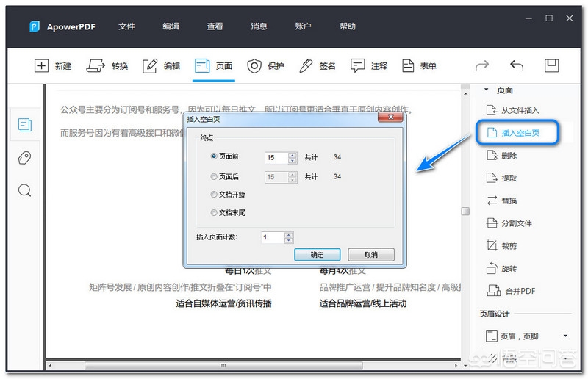Image resolution: width=588 pixels, height=379 pixels.
Task: Click the vertical scrollbar thumb
Action: [x=465, y=211]
